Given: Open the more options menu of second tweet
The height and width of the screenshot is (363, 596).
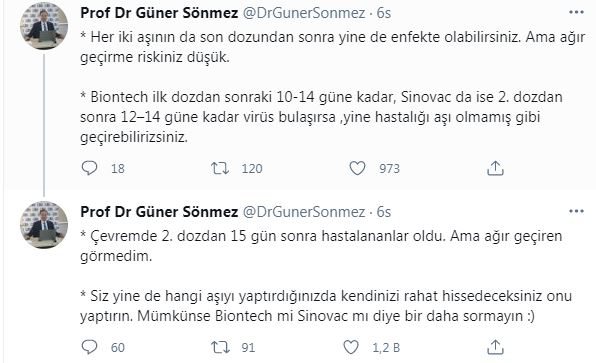Looking at the screenshot, I should click(x=576, y=211).
